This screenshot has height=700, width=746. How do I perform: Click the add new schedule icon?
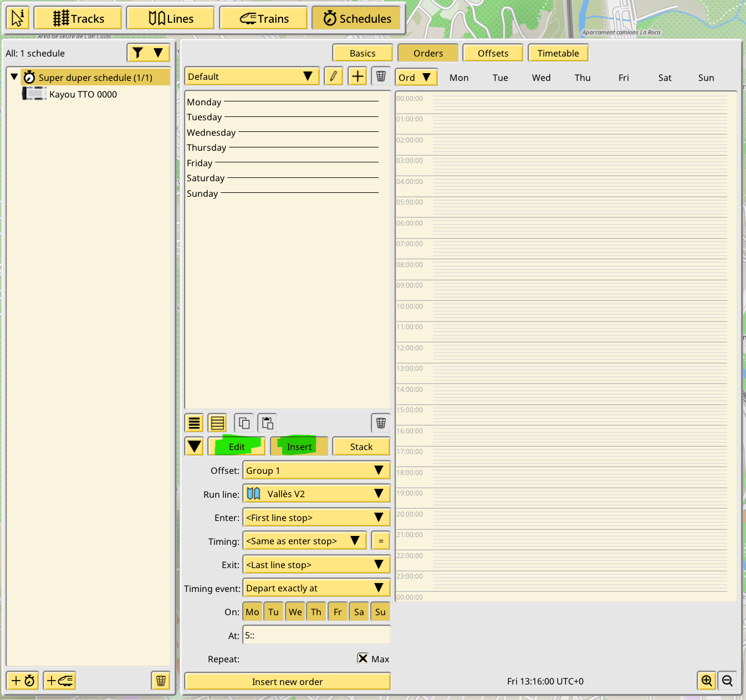(x=23, y=681)
